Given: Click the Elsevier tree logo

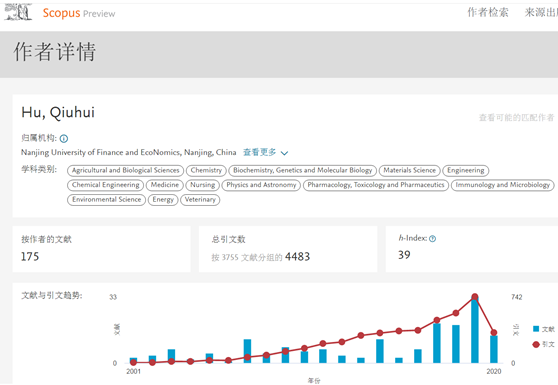Looking at the screenshot, I should click(18, 12).
